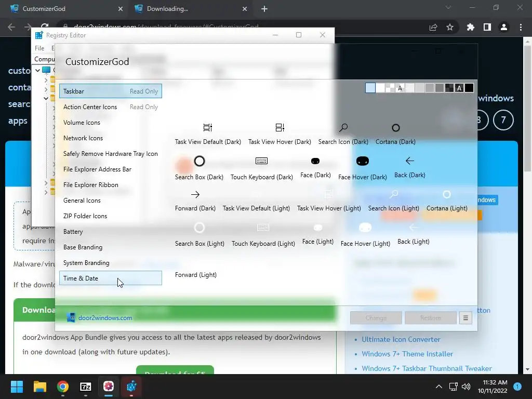Select Base Branding category

click(110, 247)
